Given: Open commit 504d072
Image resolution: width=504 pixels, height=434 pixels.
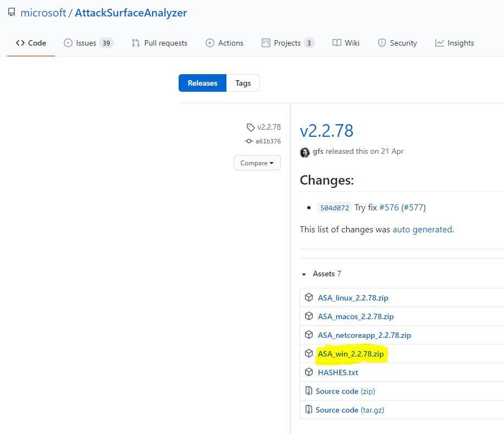Looking at the screenshot, I should 335,208.
